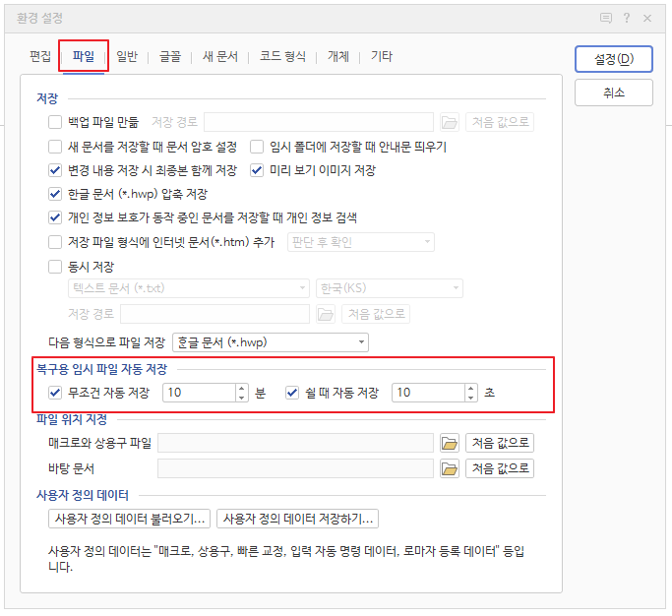Click the 바탕 문서 path field
Viewport: 672px width, 616px height.
(296, 468)
